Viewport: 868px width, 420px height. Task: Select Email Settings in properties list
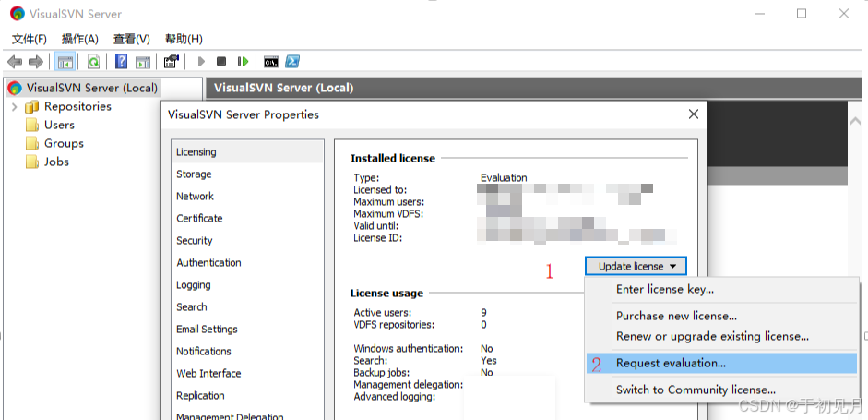tap(247, 330)
